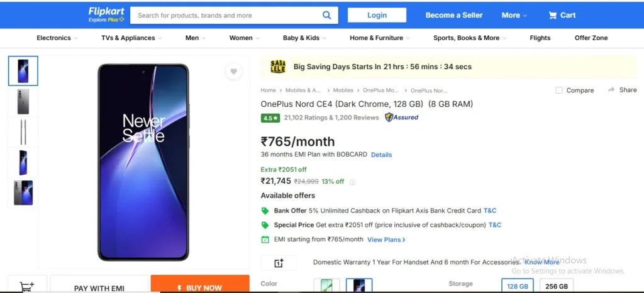Click the Flipkart Assured badge

tap(401, 118)
